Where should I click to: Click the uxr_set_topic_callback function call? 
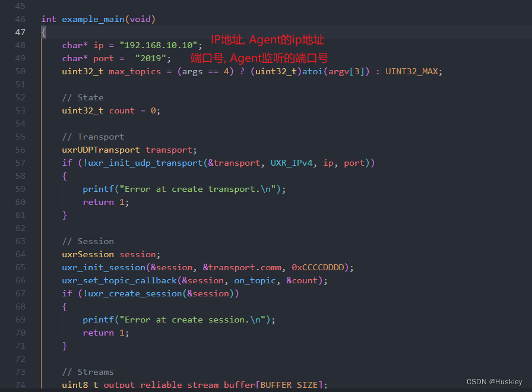[116, 280]
